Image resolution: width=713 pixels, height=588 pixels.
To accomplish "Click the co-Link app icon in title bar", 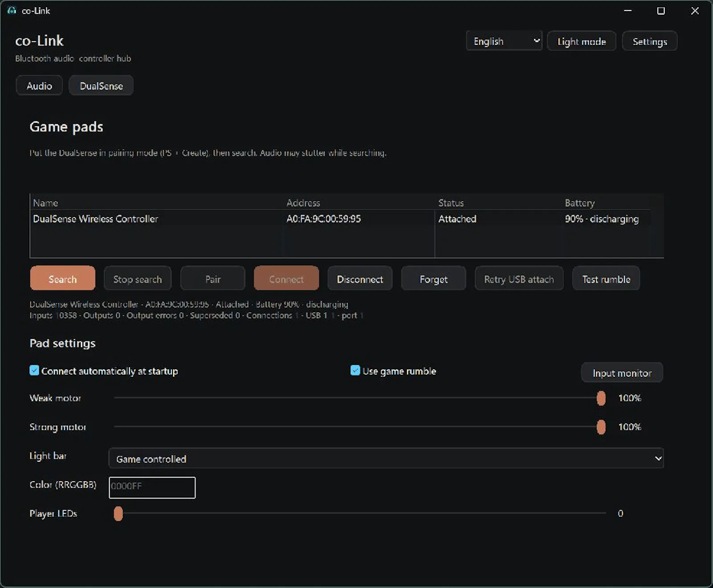I will pyautogui.click(x=12, y=10).
